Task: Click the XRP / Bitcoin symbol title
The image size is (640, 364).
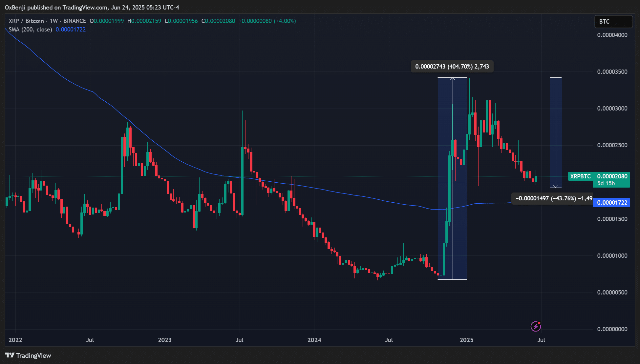Action: pos(26,21)
